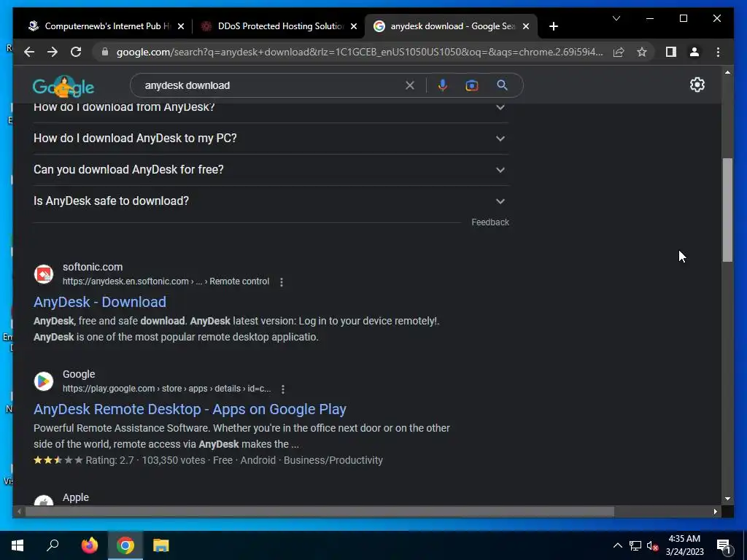Viewport: 747px width, 560px height.
Task: Expand 'How do I download AnyDesk to my PC?'
Action: tap(271, 138)
